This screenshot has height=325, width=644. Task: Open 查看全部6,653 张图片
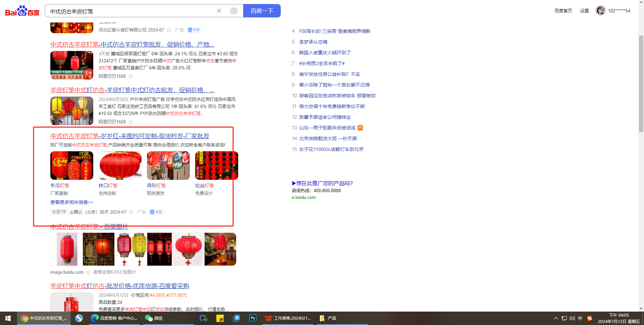pos(114,272)
